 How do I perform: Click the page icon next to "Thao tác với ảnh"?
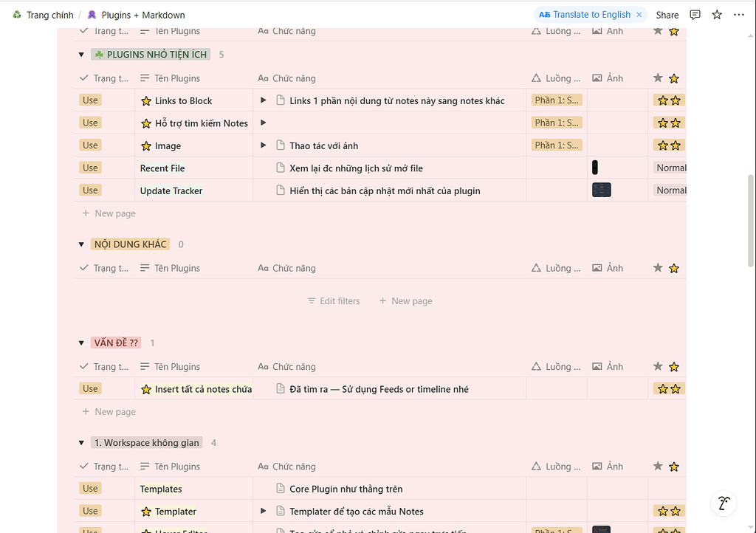pos(281,145)
